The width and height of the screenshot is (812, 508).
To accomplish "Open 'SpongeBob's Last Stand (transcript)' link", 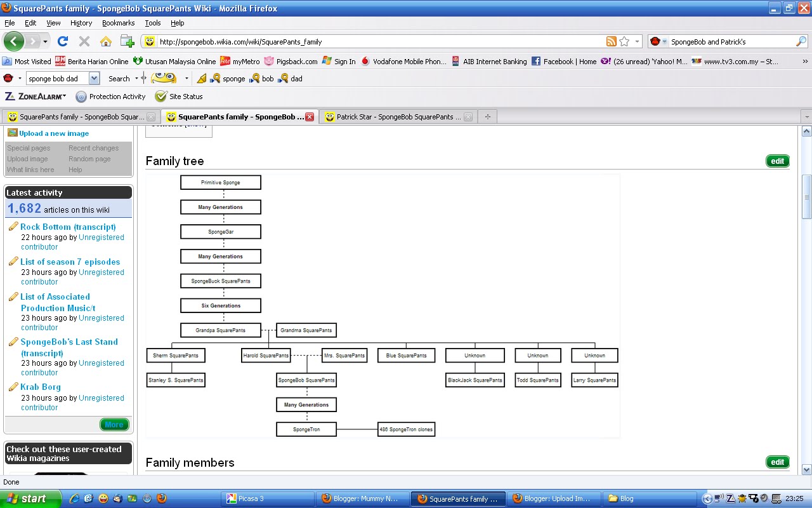I will click(69, 347).
